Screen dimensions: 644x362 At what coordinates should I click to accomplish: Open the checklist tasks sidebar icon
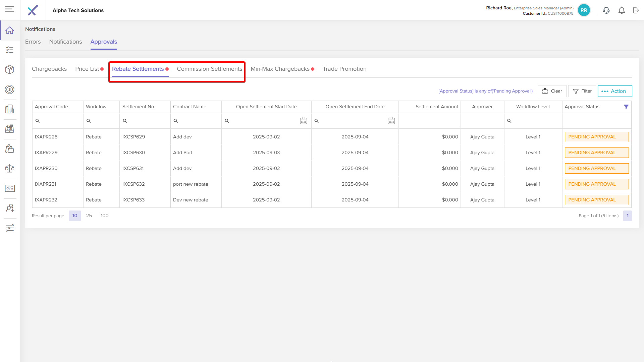pyautogui.click(x=10, y=50)
